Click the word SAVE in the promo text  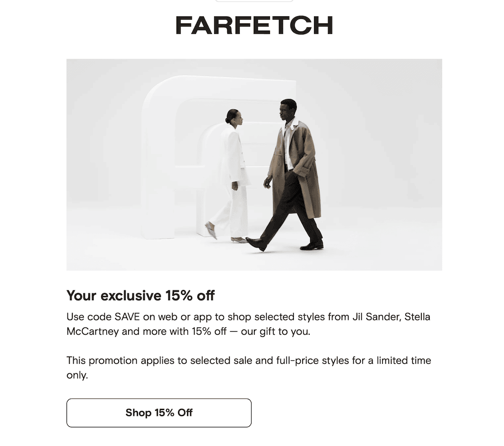pos(127,317)
